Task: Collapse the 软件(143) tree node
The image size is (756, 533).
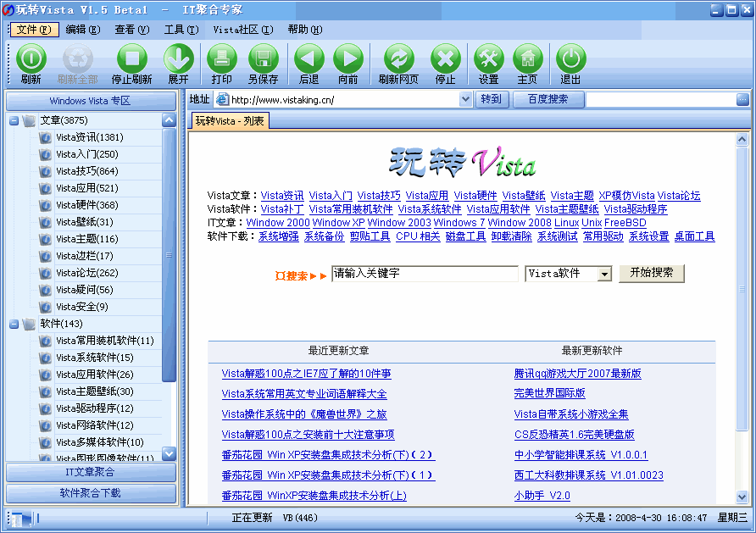Action: coord(14,324)
